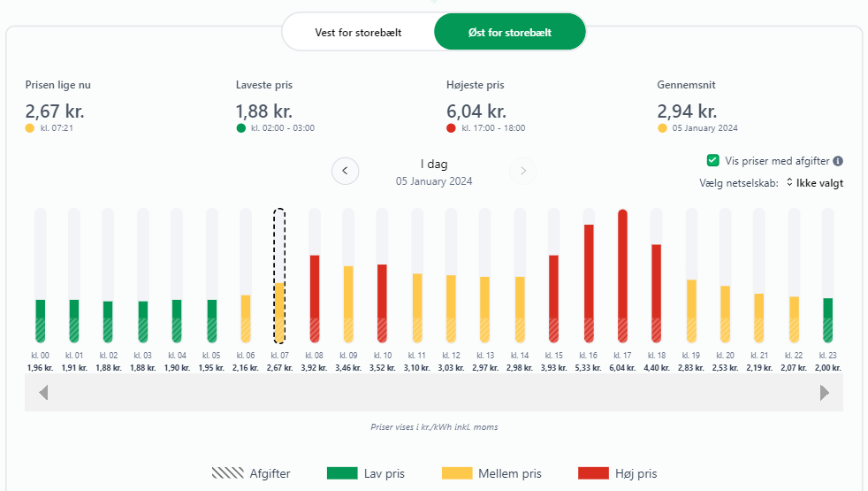Screen dimensions: 868x491
Task: Click the sort arrows beside Ikke valgt
Action: pos(789,183)
